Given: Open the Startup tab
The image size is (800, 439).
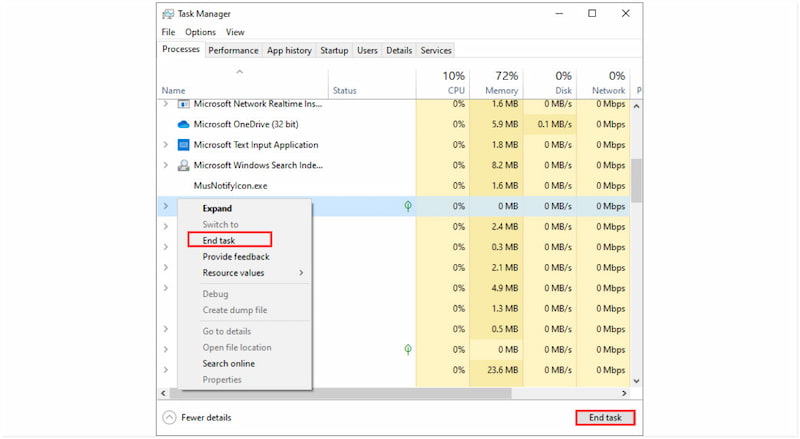Looking at the screenshot, I should click(334, 50).
